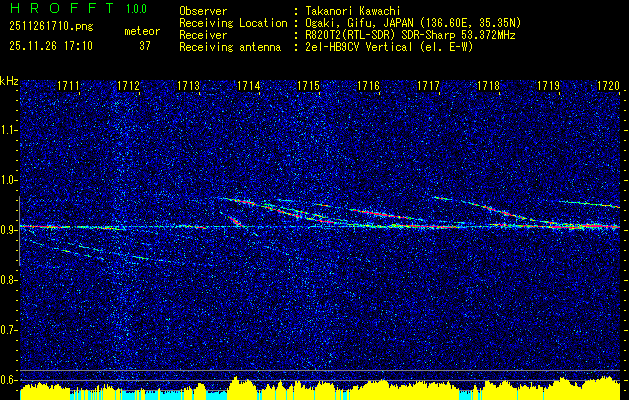
Task: Click the R820T2(RTL-SDR) SDR-Sharp 53.372MHz text
Action: (x=410, y=35)
